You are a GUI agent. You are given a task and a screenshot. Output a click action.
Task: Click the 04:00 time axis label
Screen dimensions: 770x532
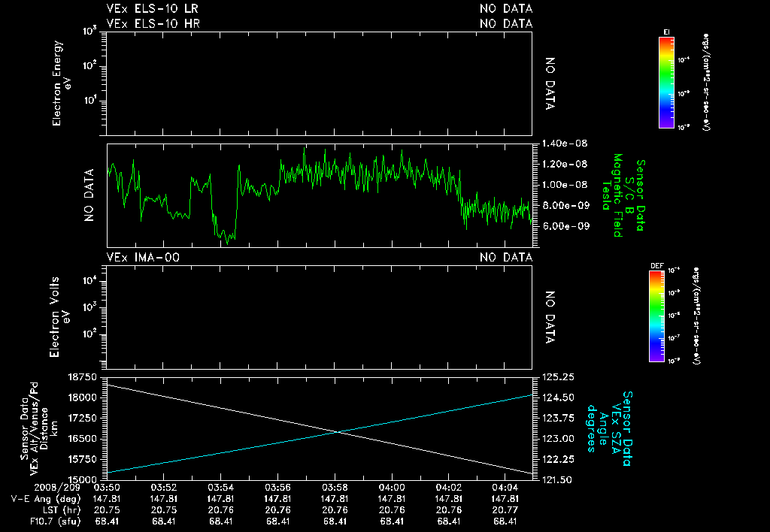[x=392, y=488]
